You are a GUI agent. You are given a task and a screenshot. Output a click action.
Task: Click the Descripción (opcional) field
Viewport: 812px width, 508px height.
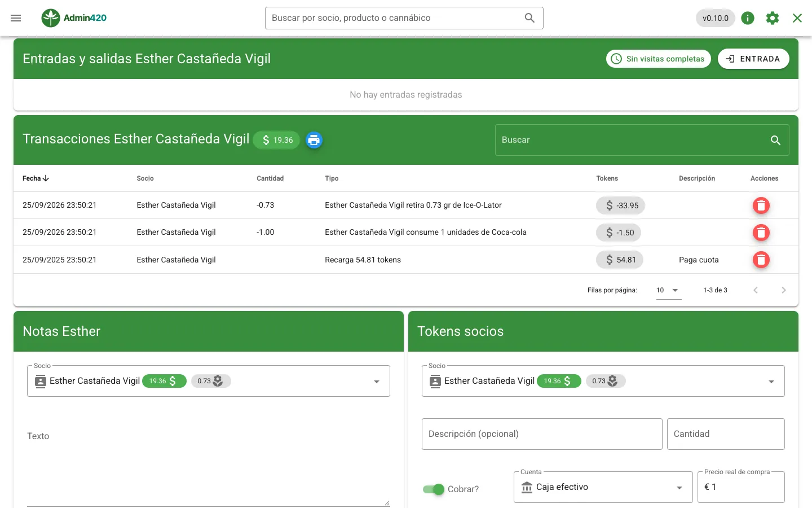(x=542, y=434)
